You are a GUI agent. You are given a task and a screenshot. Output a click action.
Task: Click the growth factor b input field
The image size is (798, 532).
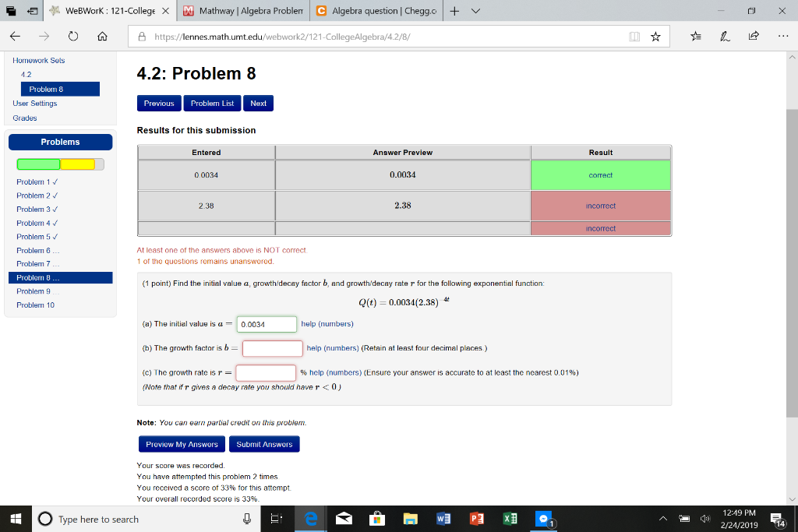point(272,348)
